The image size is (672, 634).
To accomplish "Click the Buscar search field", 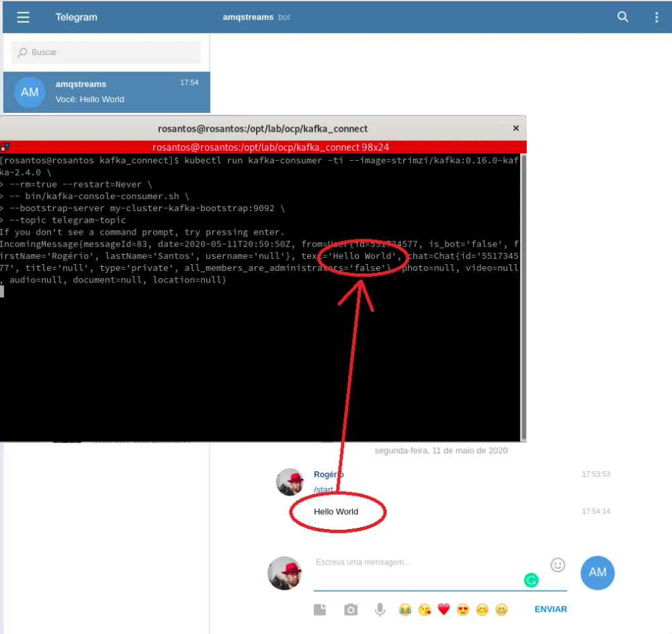I will [106, 52].
